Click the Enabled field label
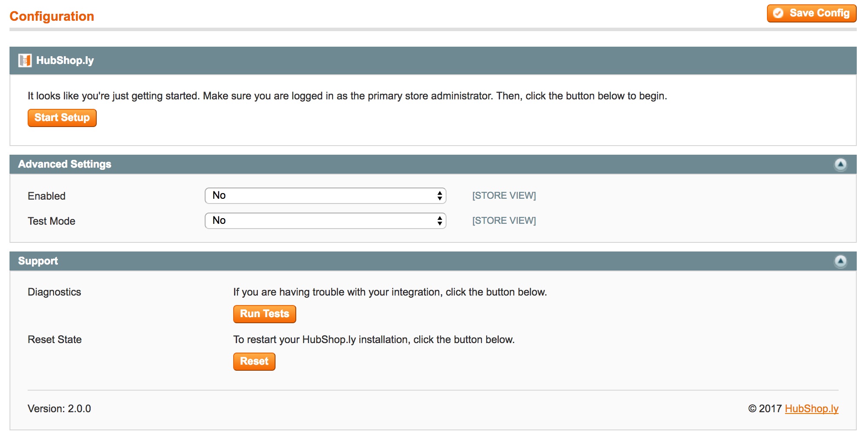Image resolution: width=868 pixels, height=439 pixels. tap(47, 196)
